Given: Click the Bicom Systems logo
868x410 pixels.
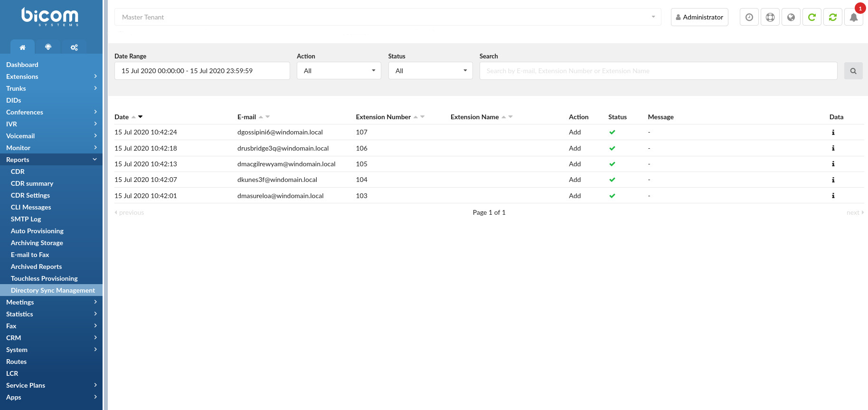Looking at the screenshot, I should tap(50, 17).
